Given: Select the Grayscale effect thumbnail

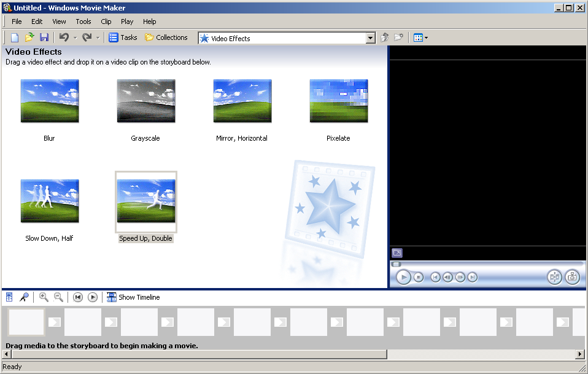Looking at the screenshot, I should (x=146, y=101).
